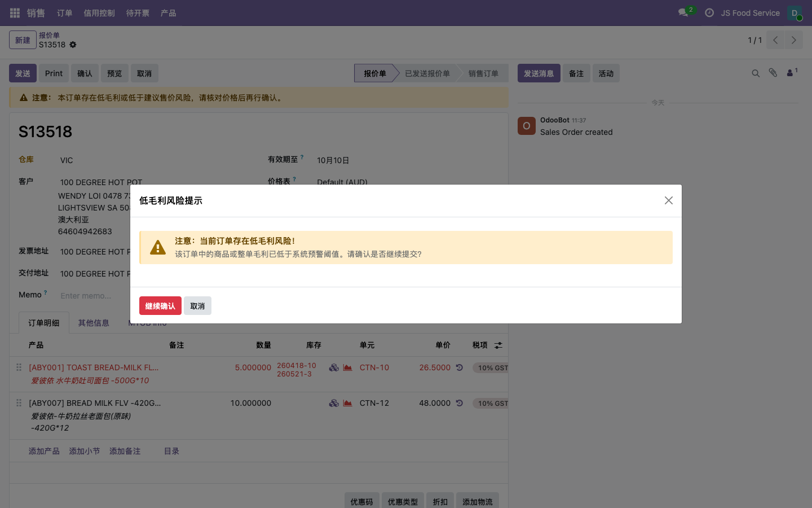Image resolution: width=812 pixels, height=508 pixels.
Task: Open the conversations chat icon with badge 2
Action: click(x=683, y=12)
